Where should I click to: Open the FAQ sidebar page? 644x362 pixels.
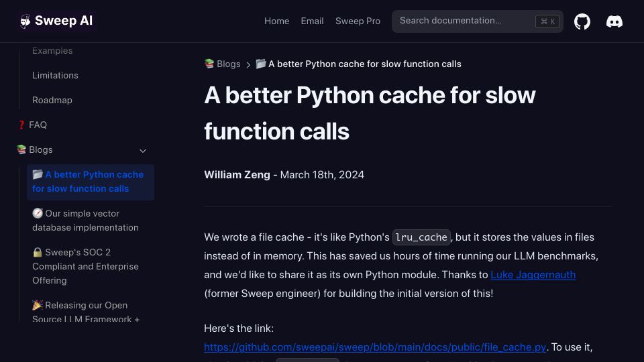pyautogui.click(x=38, y=125)
